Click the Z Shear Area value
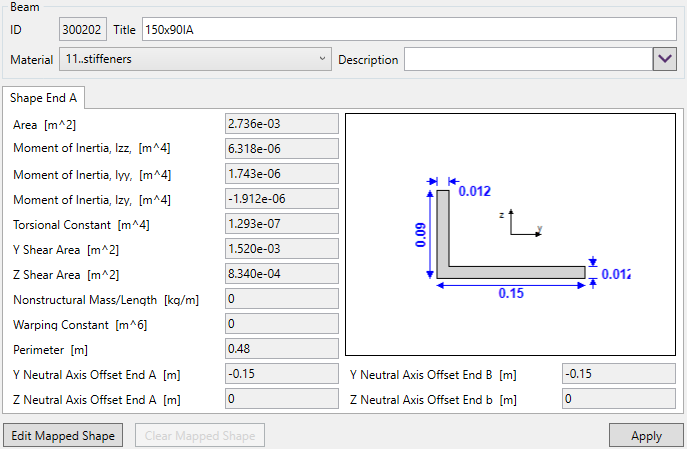The height and width of the screenshot is (449, 687). (x=281, y=274)
